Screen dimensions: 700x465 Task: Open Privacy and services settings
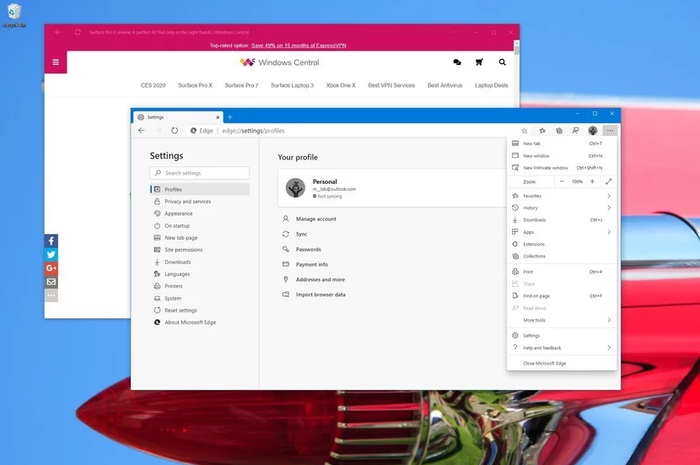point(200,202)
